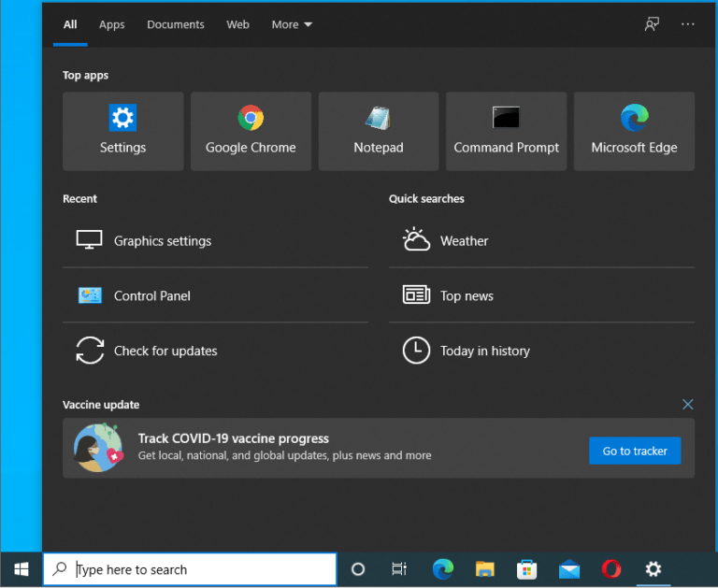Open Task View on the taskbar
This screenshot has height=588, width=718.
pos(399,569)
